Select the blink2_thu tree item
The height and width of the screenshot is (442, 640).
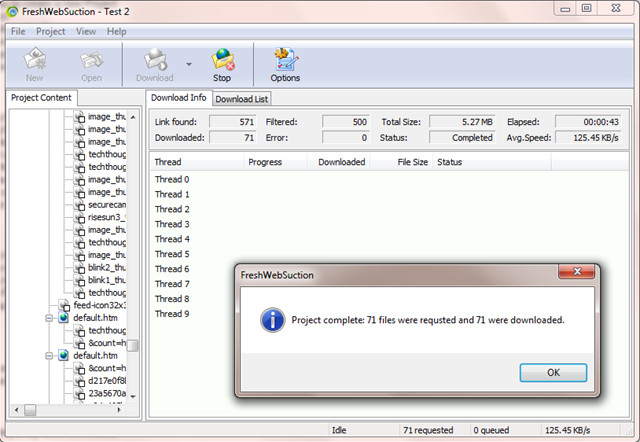pyautogui.click(x=107, y=268)
